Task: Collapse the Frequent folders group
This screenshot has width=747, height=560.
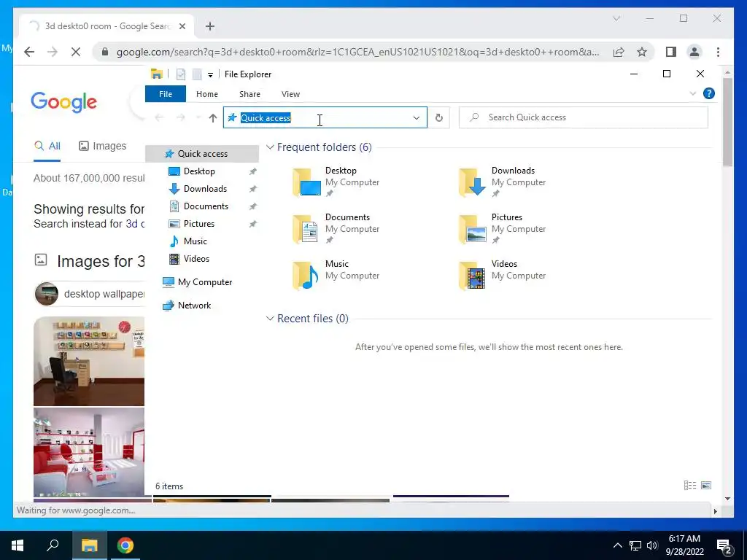Action: [270, 147]
